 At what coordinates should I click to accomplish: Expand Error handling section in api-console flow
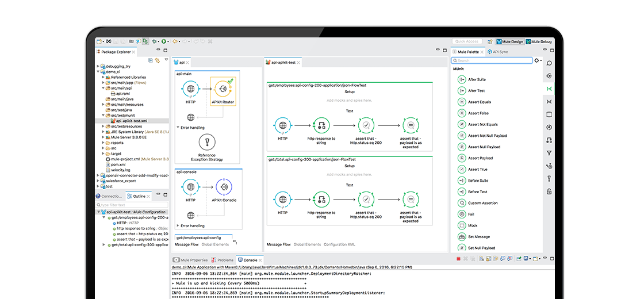(x=178, y=225)
